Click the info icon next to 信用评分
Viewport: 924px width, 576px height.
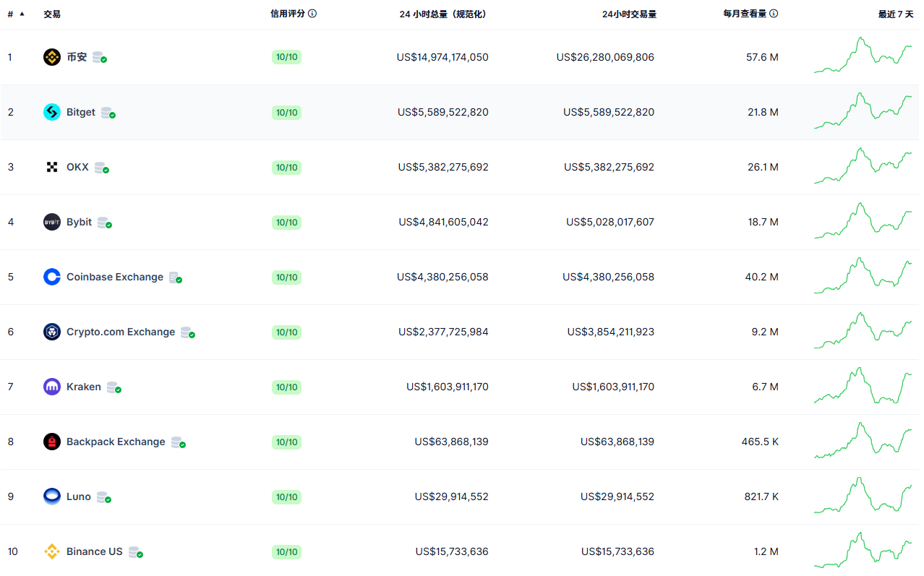(x=312, y=14)
